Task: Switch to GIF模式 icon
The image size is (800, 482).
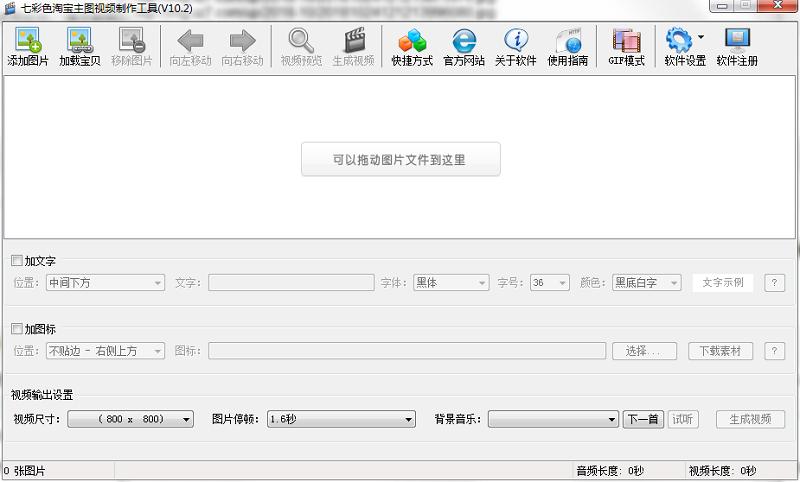Action: coord(627,41)
